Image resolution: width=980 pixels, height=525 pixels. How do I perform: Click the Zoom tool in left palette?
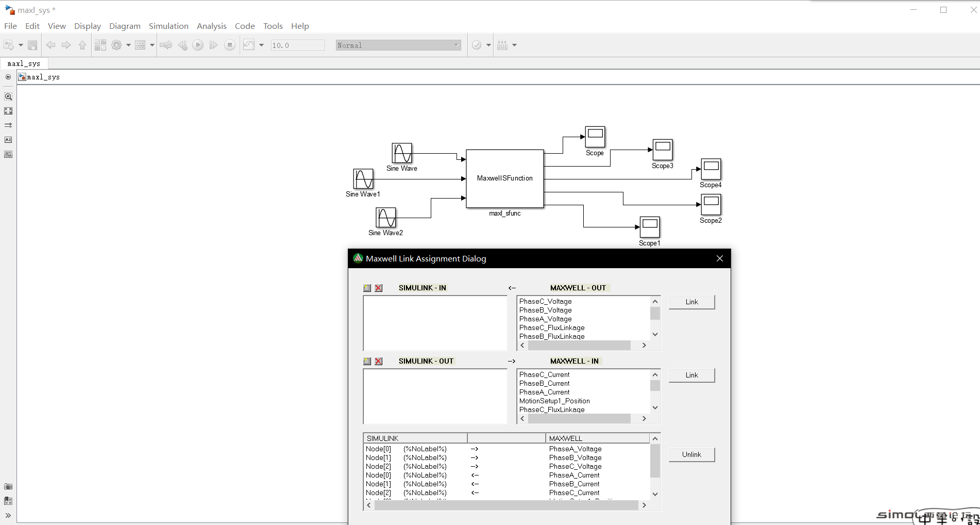pos(8,96)
